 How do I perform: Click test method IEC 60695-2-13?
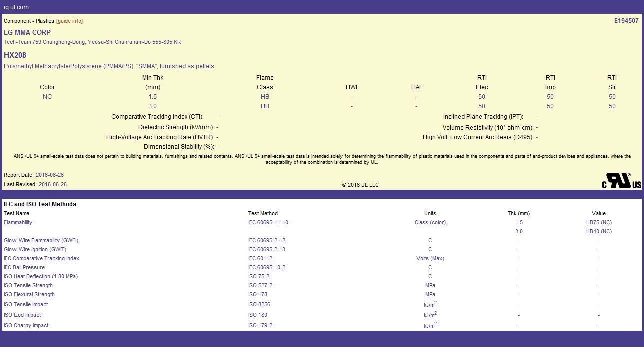[267, 249]
